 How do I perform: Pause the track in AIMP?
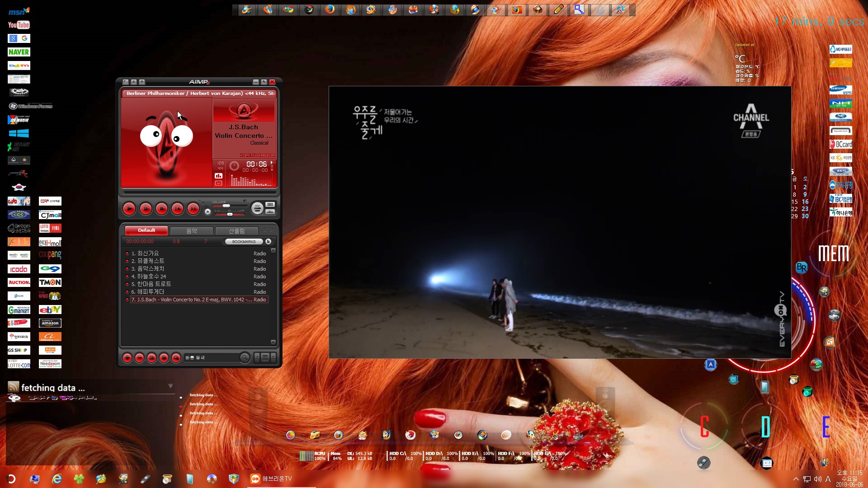coord(146,209)
